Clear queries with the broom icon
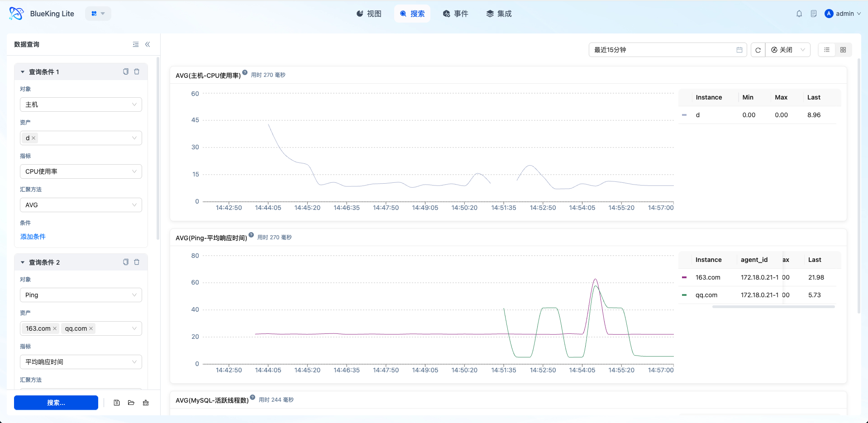 [x=146, y=403]
